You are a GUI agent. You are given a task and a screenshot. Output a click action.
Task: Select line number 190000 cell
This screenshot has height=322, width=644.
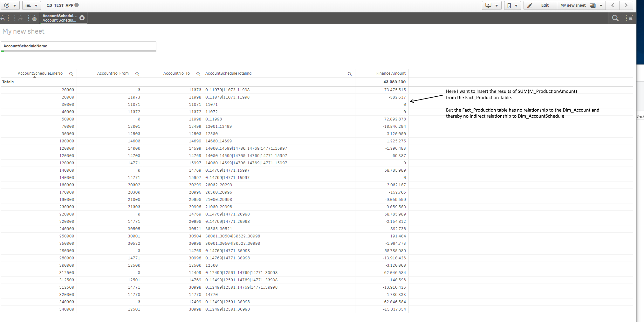click(38, 200)
